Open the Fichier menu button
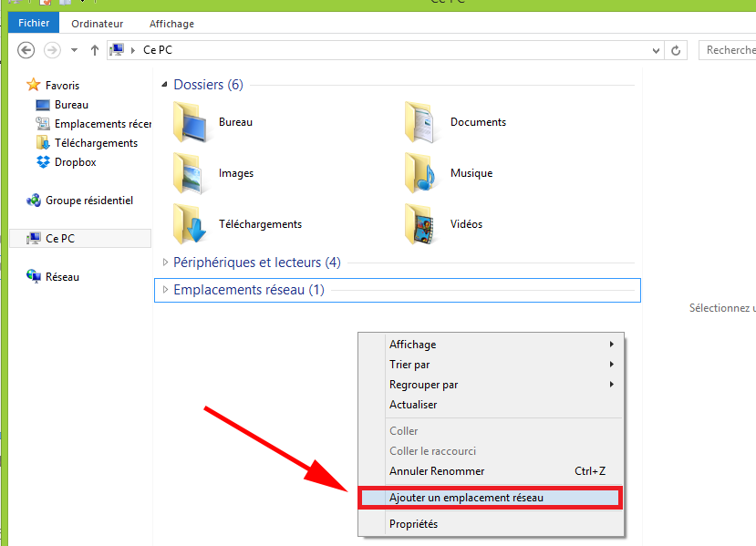Screen dimensions: 756x546 (x=34, y=24)
